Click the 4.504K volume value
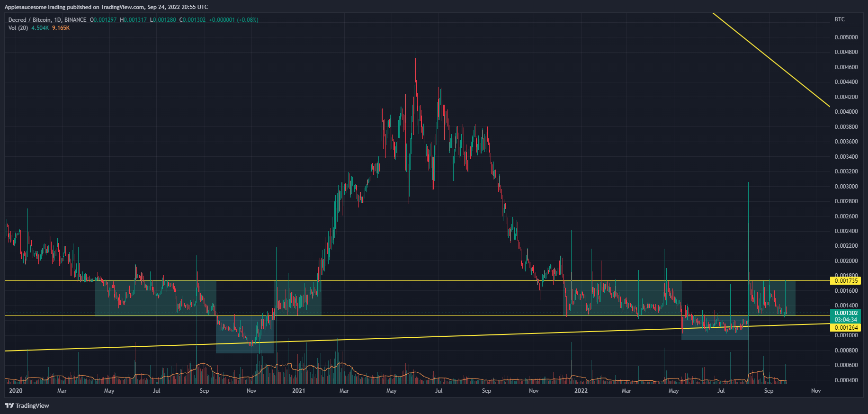The height and width of the screenshot is (414, 868). tap(40, 28)
